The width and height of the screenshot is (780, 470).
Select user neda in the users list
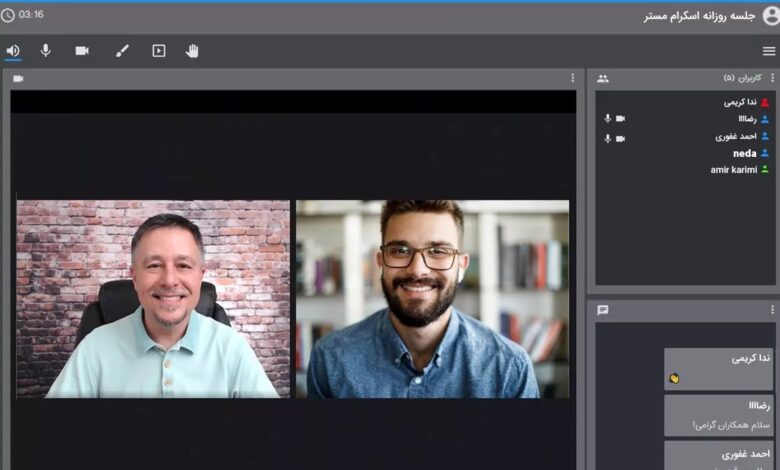click(x=744, y=153)
